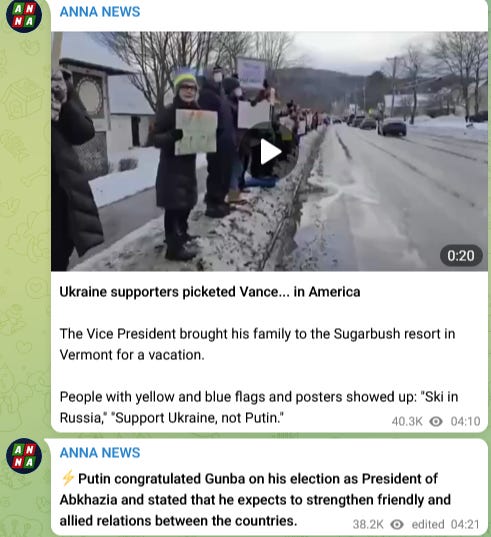
Task: Click the ANNA NEWS avatar beside the video post
Action: pyautogui.click(x=24, y=16)
